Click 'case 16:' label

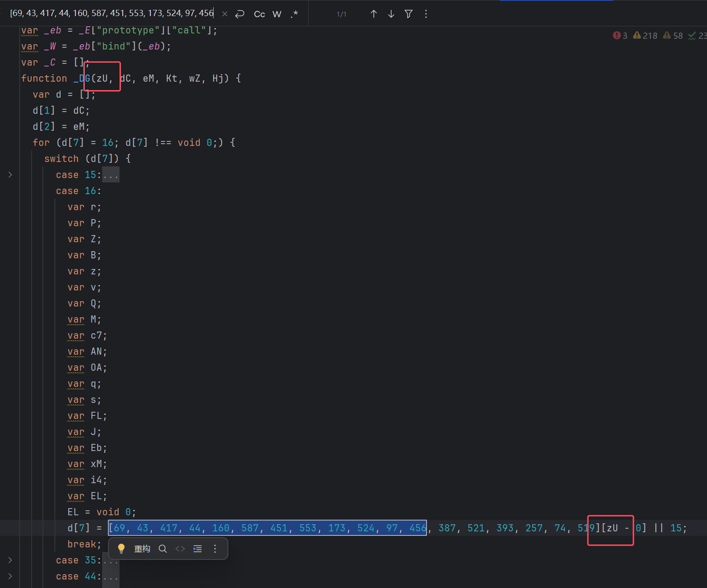pyautogui.click(x=79, y=191)
